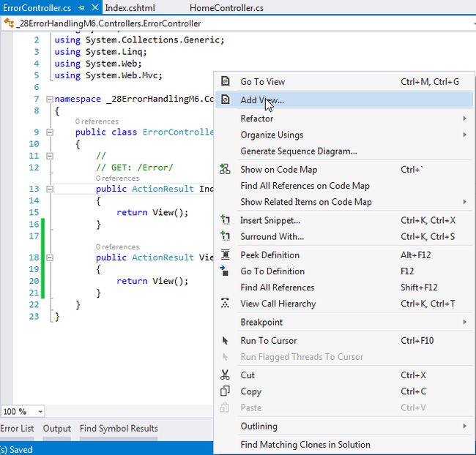
Task: Collapse the ErrorController class block
Action: (x=49, y=132)
